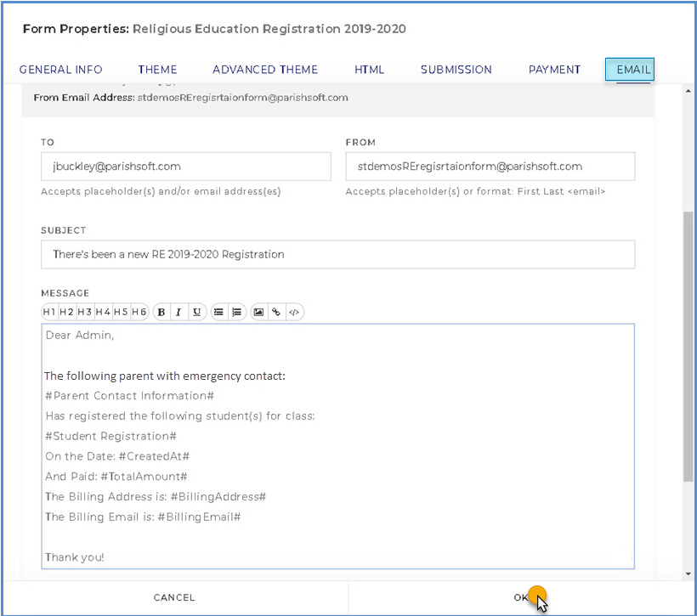This screenshot has width=697, height=616.
Task: Cancel the form properties dialog
Action: 173,597
